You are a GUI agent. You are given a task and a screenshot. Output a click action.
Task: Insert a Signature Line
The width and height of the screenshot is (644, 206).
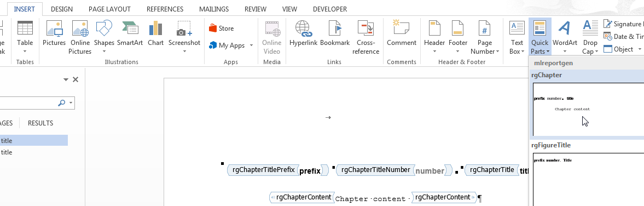pyautogui.click(x=623, y=24)
